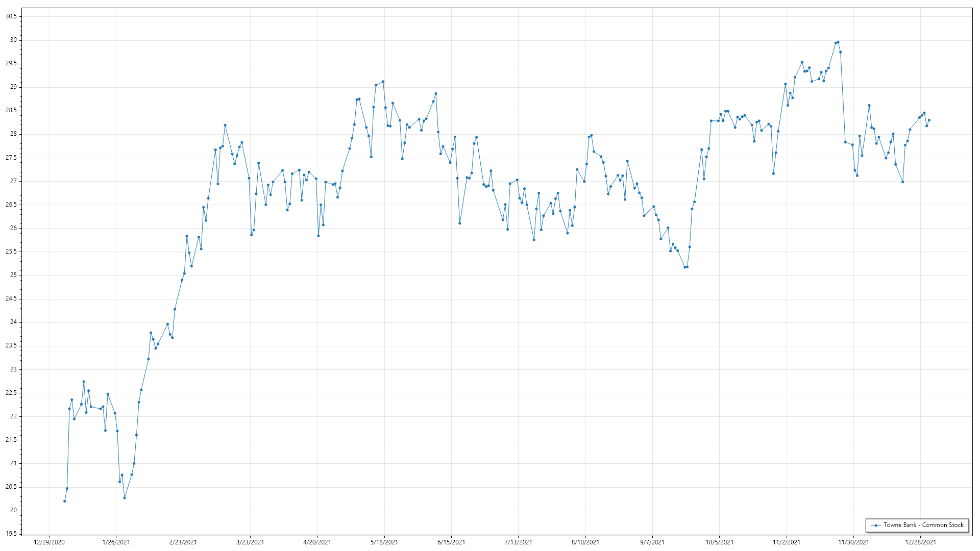
Task: Click the Towne Bank - Common Stock legend label
Action: tap(923, 525)
